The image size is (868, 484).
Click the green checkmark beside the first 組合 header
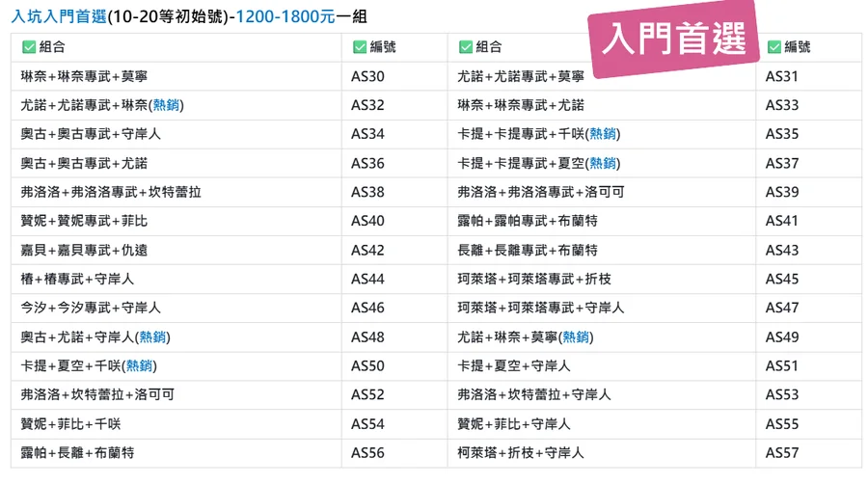28,47
